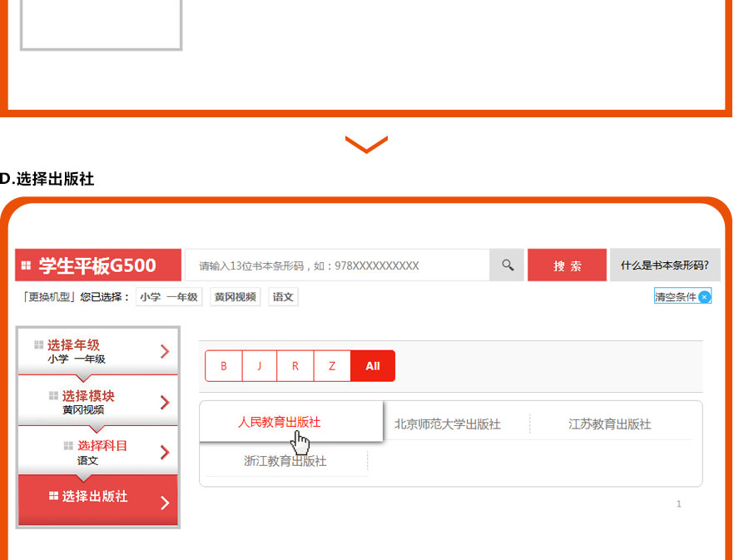Expand the 选择出版社 chevron arrow
The width and height of the screenshot is (734, 560).
coord(165,503)
